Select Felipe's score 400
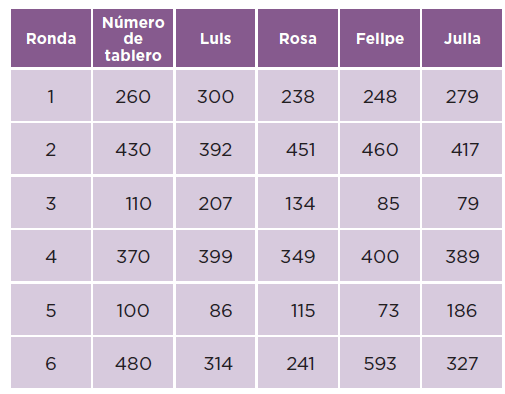505x394 pixels. coord(380,256)
